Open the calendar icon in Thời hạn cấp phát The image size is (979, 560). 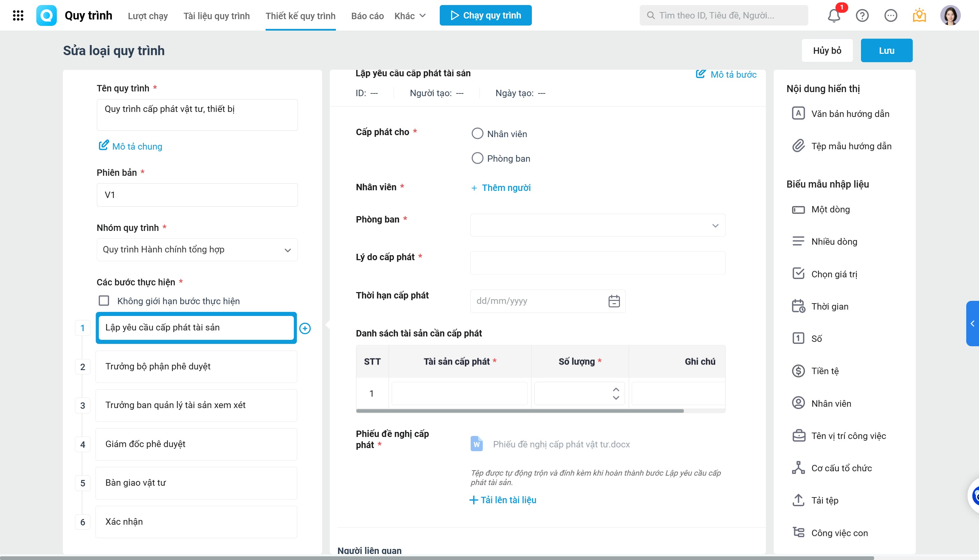pos(614,301)
